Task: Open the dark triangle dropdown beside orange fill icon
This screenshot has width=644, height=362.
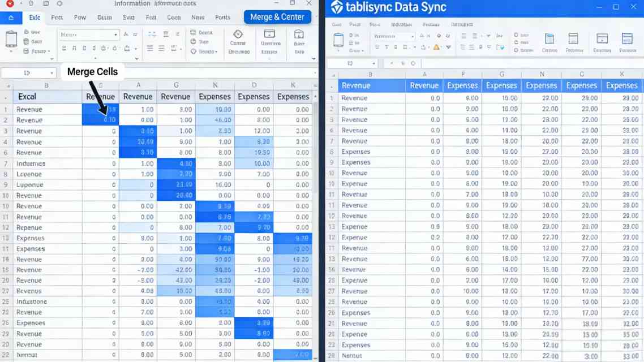Action: (x=449, y=47)
